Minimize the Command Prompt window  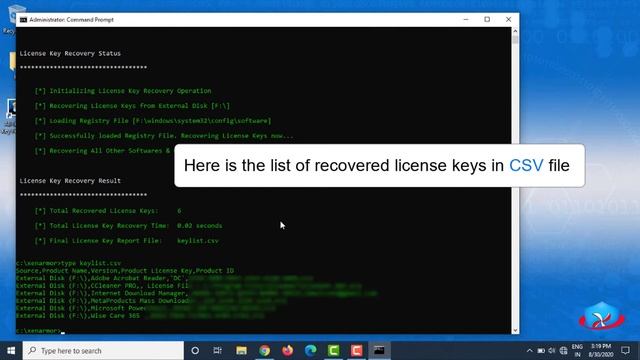(x=466, y=20)
